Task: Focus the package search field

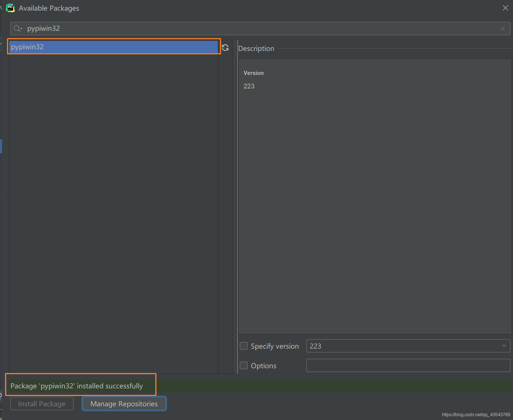Action: coord(260,29)
